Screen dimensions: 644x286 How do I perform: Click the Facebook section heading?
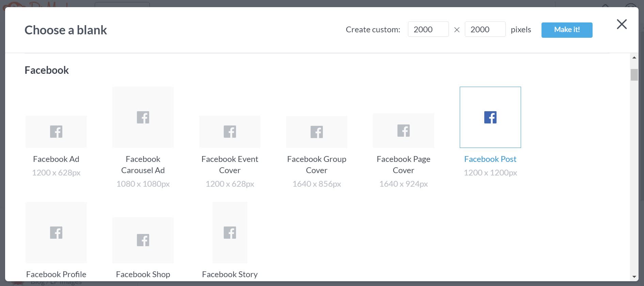(47, 70)
